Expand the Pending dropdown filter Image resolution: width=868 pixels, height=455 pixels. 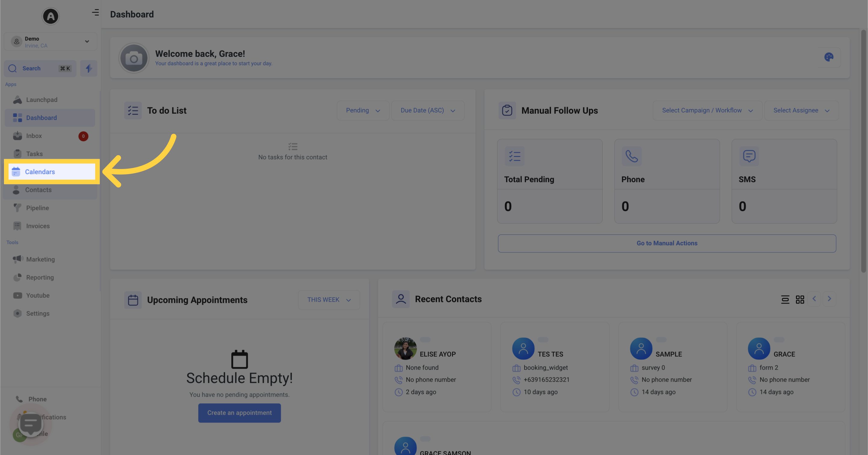click(x=362, y=110)
